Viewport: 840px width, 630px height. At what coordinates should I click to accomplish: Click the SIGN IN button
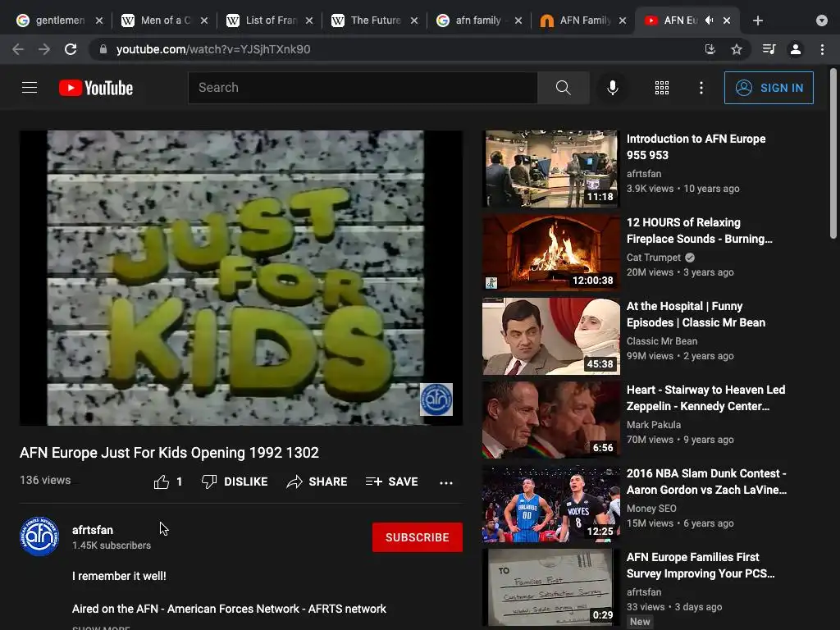coord(769,88)
